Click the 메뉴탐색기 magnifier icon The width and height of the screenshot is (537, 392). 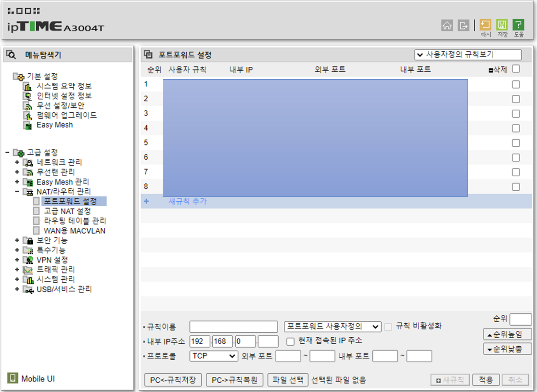(11, 55)
